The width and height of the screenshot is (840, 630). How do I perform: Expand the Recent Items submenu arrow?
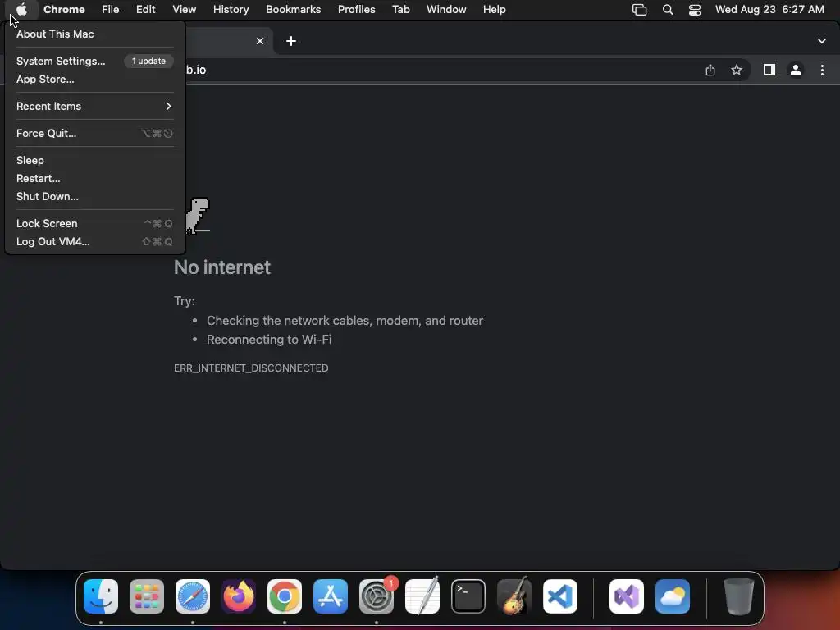pos(169,106)
